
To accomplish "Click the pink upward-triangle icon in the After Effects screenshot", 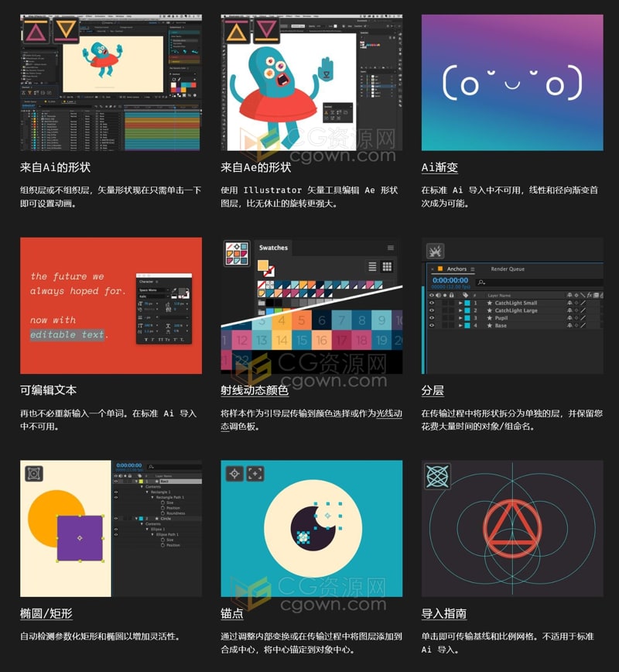I will [x=36, y=31].
